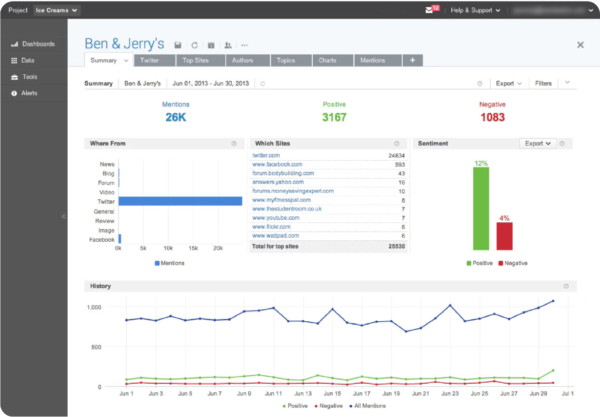
Task: Click the info icon in Where From panel
Action: point(234,143)
